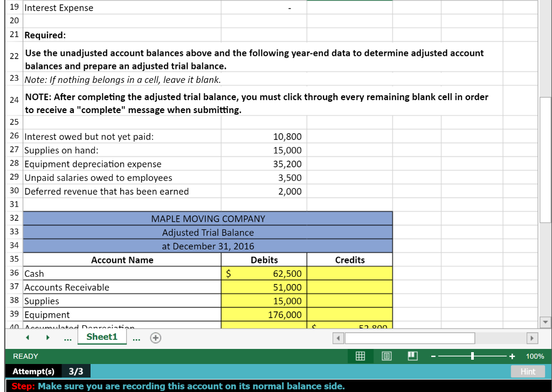
Task: Click the Attempt(s) 3/3 counter
Action: (x=48, y=372)
